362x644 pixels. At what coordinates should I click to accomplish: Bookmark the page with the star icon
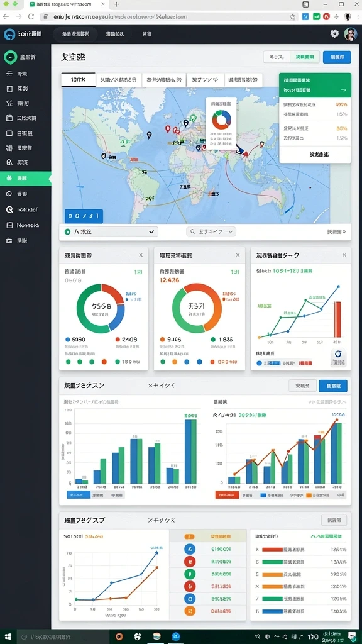point(292,17)
